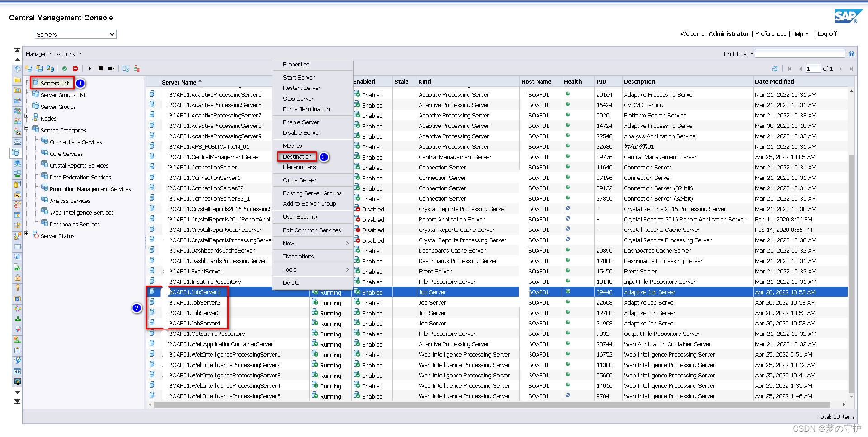Screen dimensions: 868x437
Task: Click the server icon beside BOAP01.JobServer2
Action: pyautogui.click(x=152, y=302)
